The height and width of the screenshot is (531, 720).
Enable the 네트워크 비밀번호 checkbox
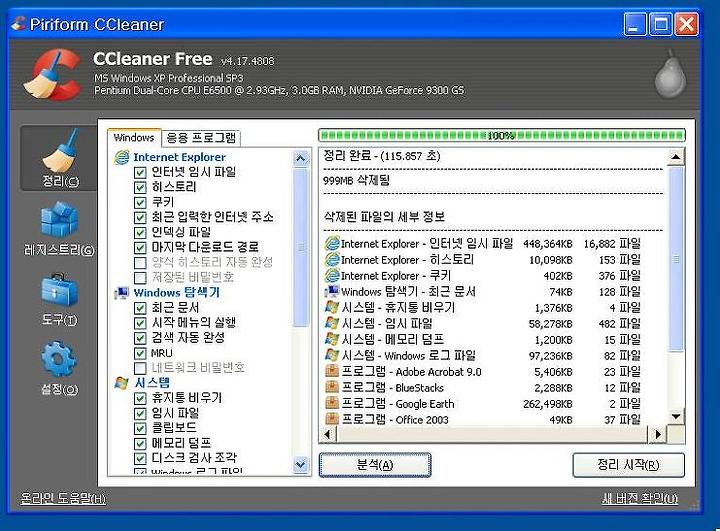click(140, 368)
